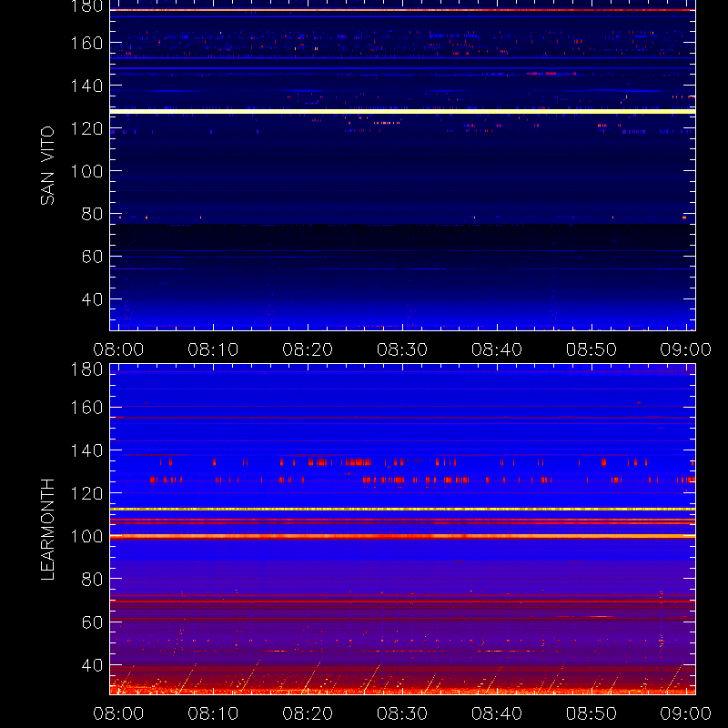Image resolution: width=728 pixels, height=728 pixels.
Task: Click the SAN VITO axis title
Action: pos(47,166)
